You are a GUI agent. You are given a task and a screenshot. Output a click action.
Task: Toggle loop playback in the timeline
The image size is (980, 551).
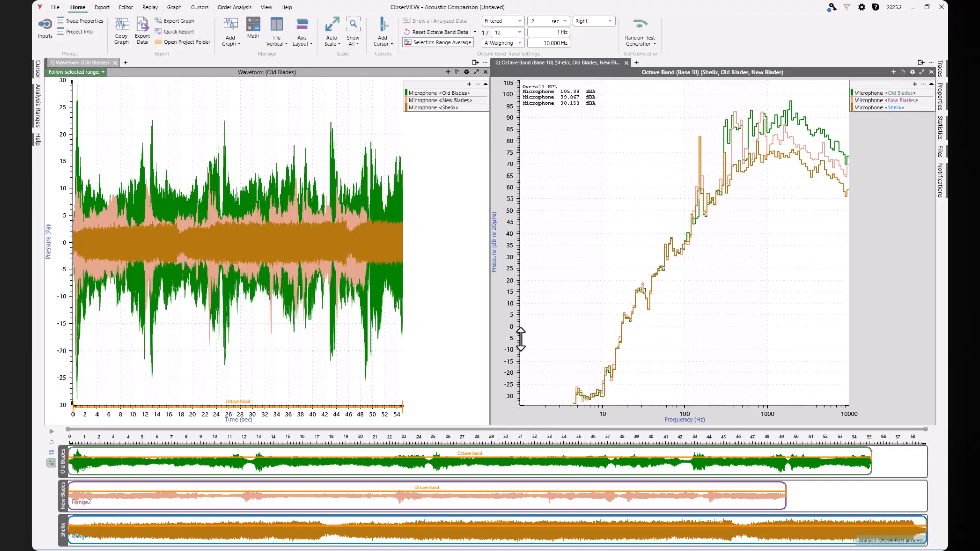tap(52, 452)
